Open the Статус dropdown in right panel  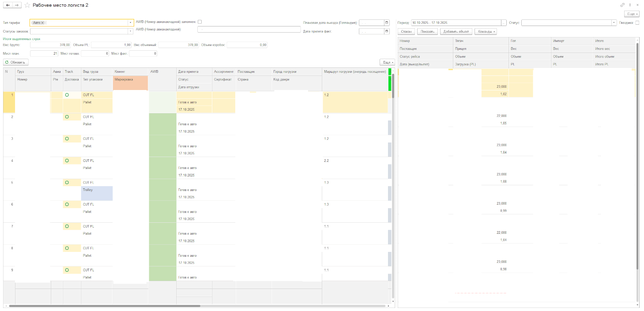614,22
